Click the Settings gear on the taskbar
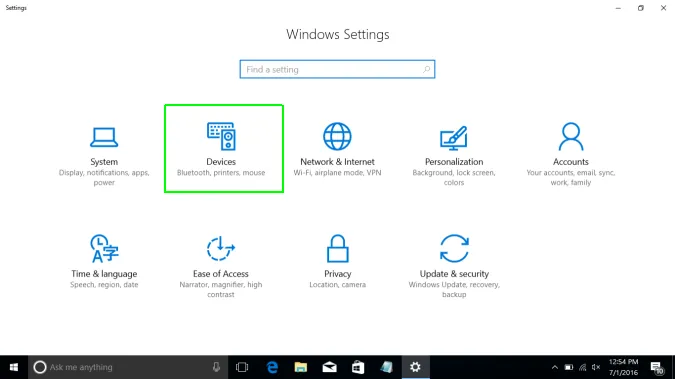 (415, 367)
